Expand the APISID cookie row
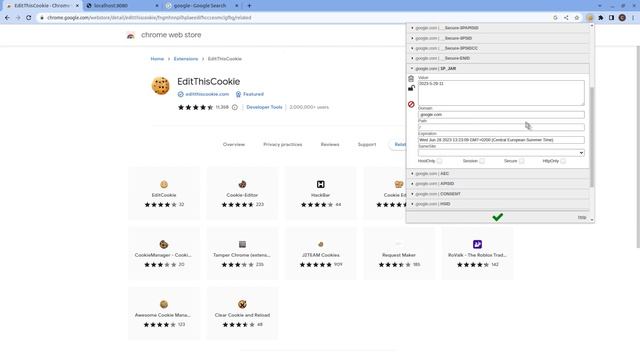This screenshot has width=640, height=360. coord(498,184)
